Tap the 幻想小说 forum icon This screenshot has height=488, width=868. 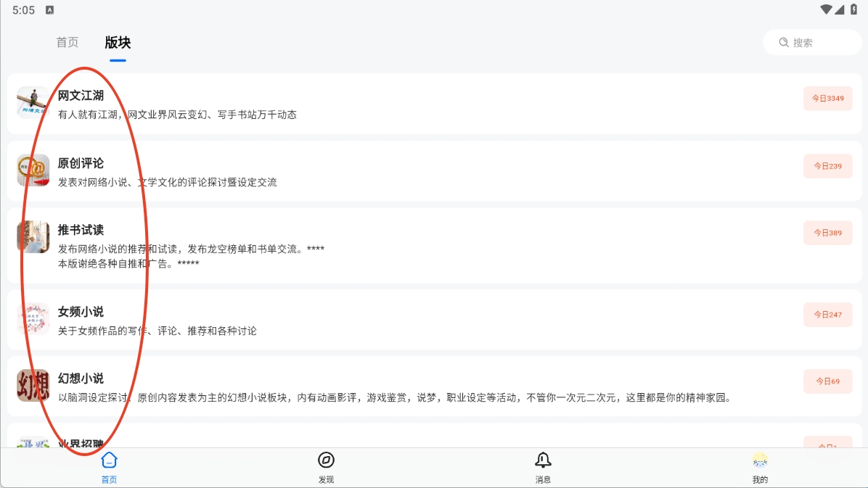coord(33,386)
